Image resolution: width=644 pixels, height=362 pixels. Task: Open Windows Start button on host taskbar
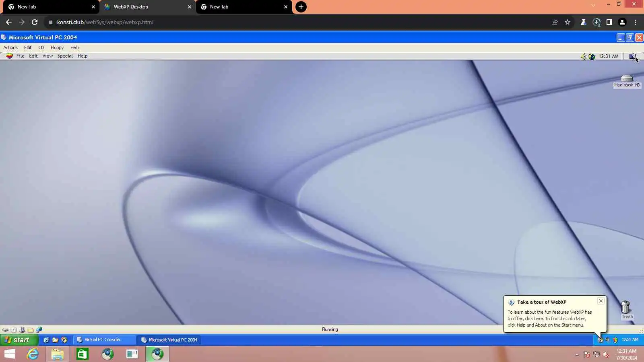pos(10,354)
